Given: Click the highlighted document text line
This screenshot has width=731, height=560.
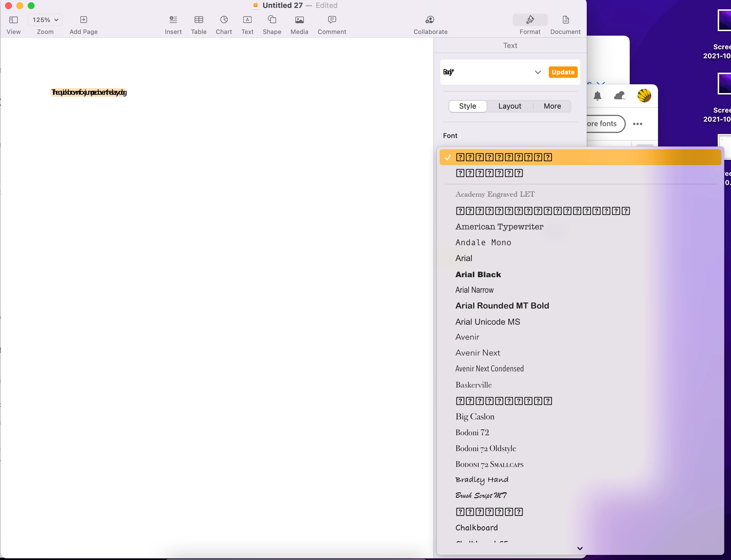Looking at the screenshot, I should coord(89,92).
